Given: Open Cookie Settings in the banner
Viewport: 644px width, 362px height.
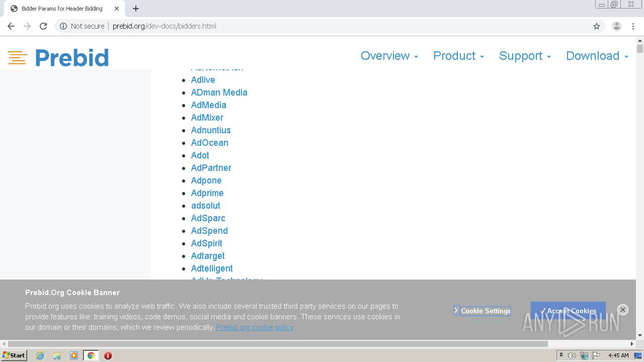Looking at the screenshot, I should pyautogui.click(x=482, y=311).
